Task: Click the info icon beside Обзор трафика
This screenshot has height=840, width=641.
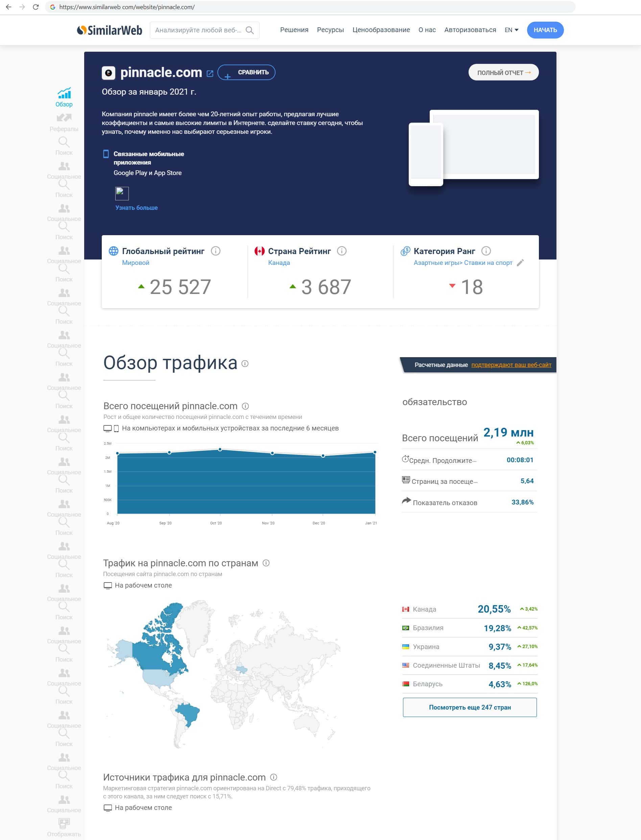Action: [x=245, y=364]
